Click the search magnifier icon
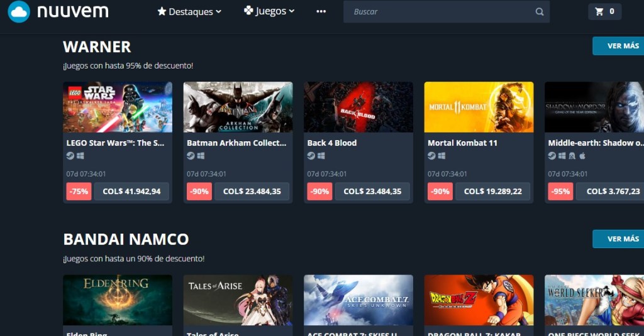The image size is (644, 336). point(539,11)
